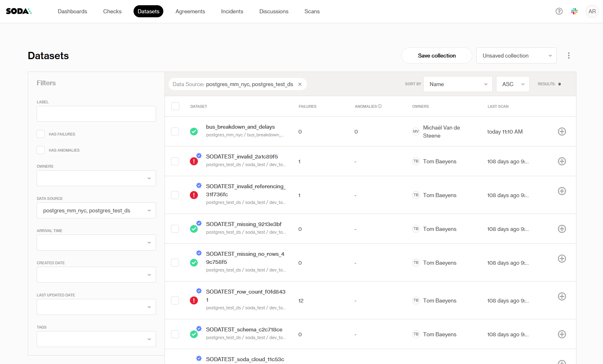This screenshot has width=603, height=364.
Task: Enable the Has Failures checkbox
Action: pos(41,134)
